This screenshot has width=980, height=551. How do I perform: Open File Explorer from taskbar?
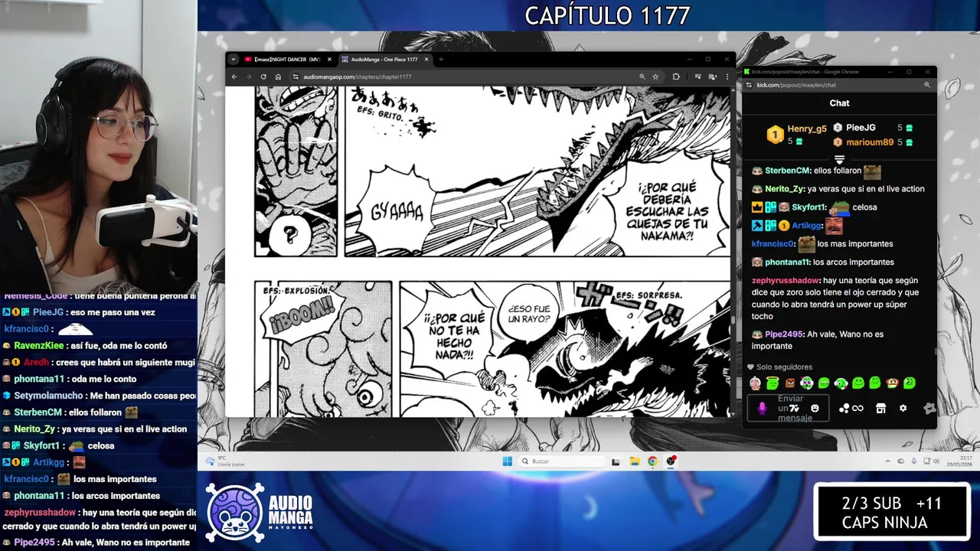coord(634,461)
